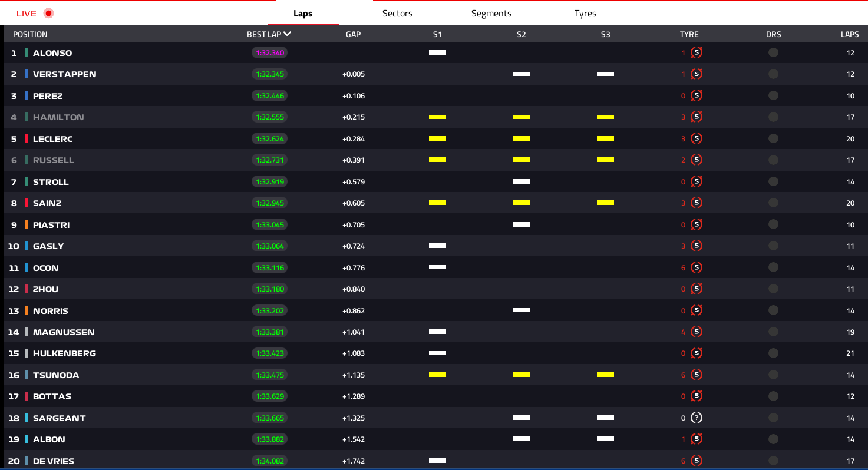Click Tsunoda's DRS indicator dot
Image resolution: width=868 pixels, height=470 pixels.
(773, 375)
